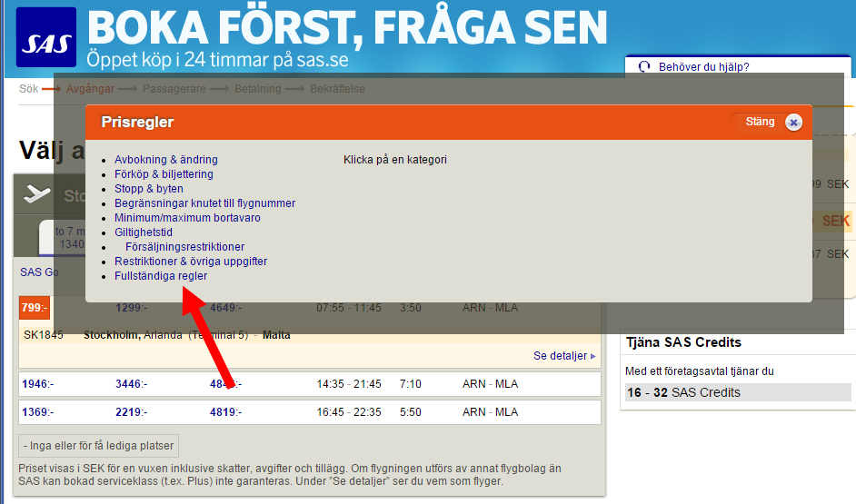Go to Bekräftelse step in breadcrumb

tap(337, 88)
